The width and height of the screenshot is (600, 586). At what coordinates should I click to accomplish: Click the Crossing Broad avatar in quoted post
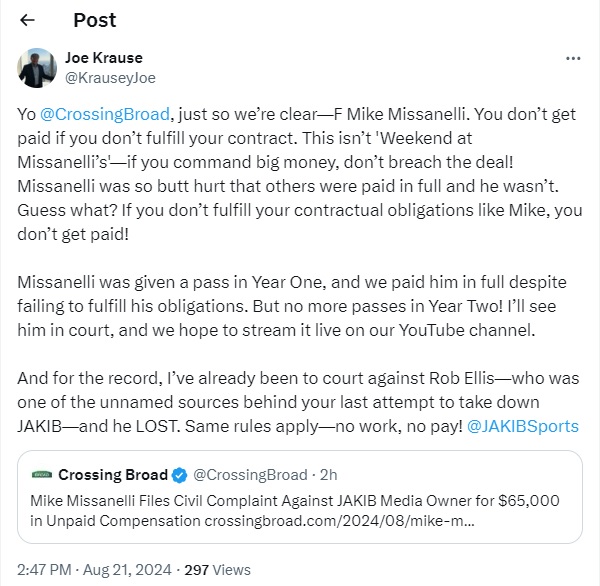42,474
